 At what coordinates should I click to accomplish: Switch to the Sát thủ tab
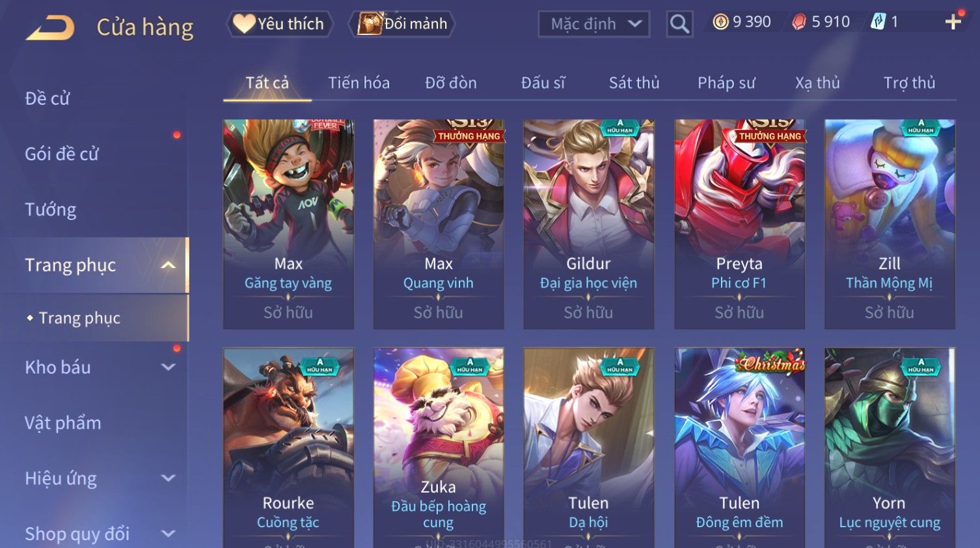click(634, 83)
